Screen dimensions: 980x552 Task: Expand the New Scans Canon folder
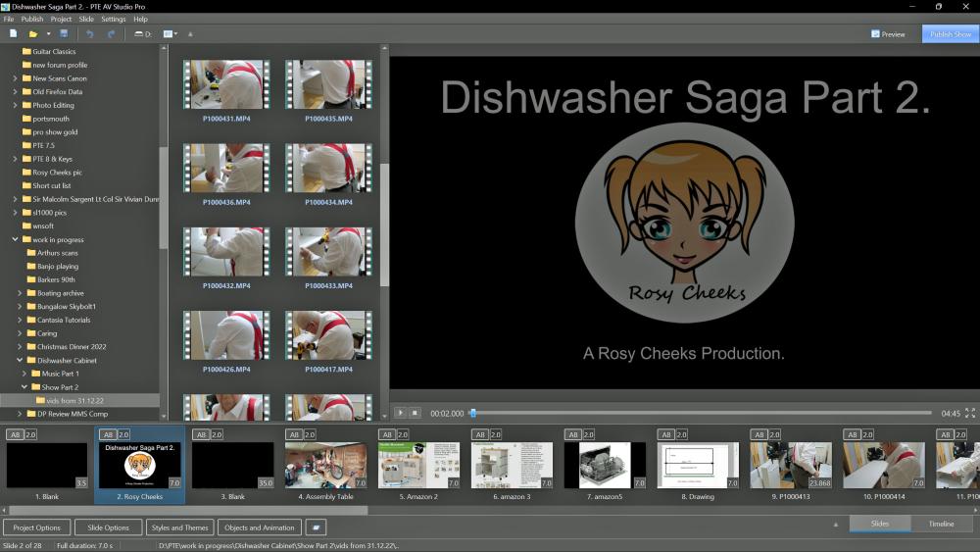click(15, 78)
